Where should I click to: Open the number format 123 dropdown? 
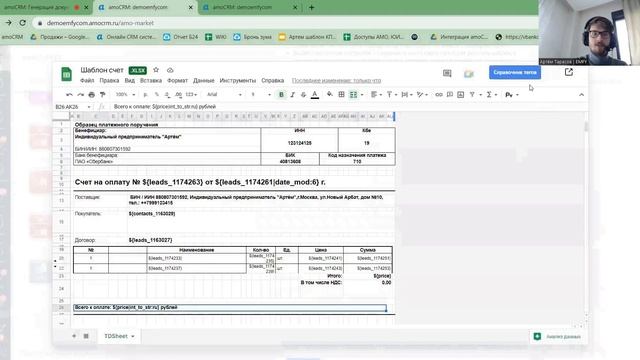point(191,95)
